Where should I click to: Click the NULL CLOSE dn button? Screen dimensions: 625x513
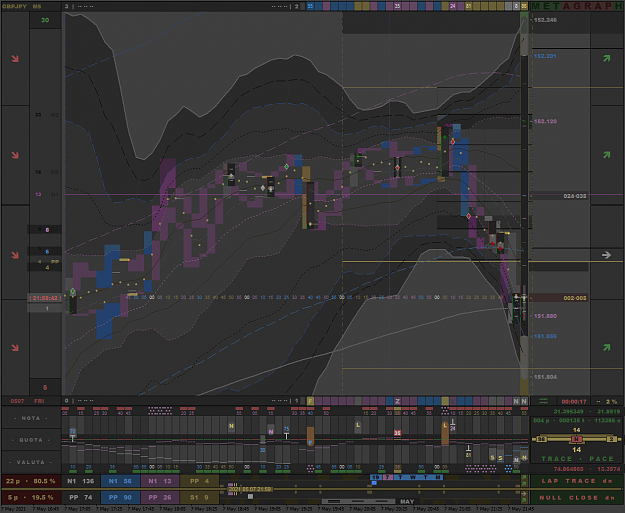point(576,497)
